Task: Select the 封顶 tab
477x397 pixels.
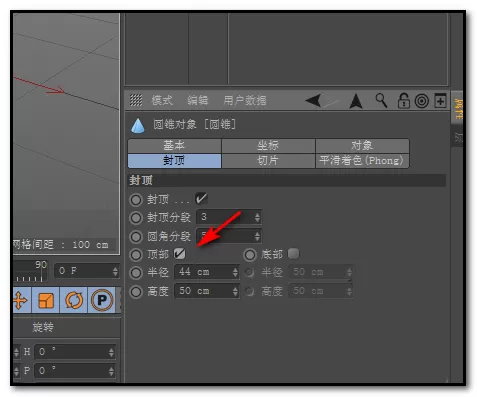Action: [x=174, y=161]
